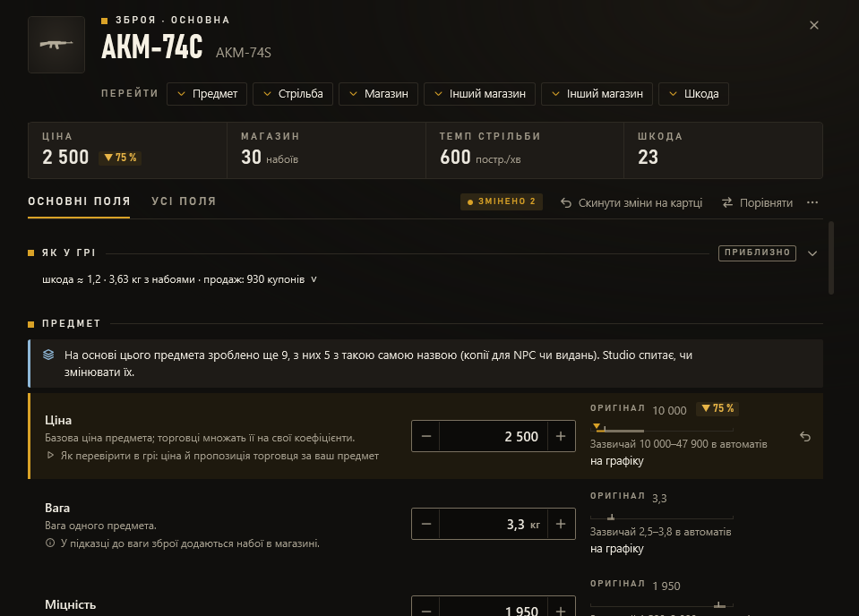Jump to the Шкода section
The height and width of the screenshot is (616, 859).
pyautogui.click(x=693, y=94)
